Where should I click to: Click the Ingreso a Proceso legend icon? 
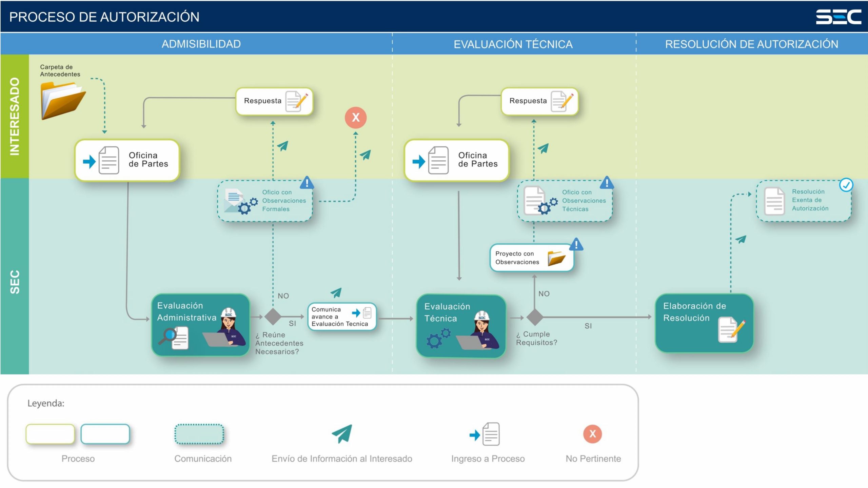coord(485,434)
